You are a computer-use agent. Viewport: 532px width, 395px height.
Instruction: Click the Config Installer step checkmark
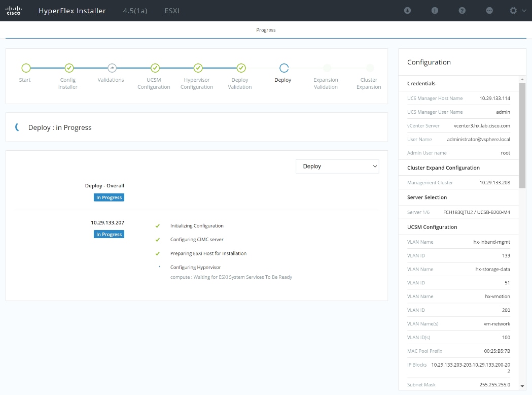(x=69, y=68)
